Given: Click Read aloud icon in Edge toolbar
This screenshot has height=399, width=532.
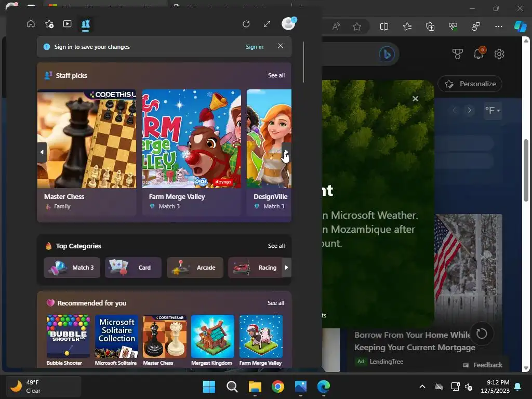Looking at the screenshot, I should pos(336,26).
